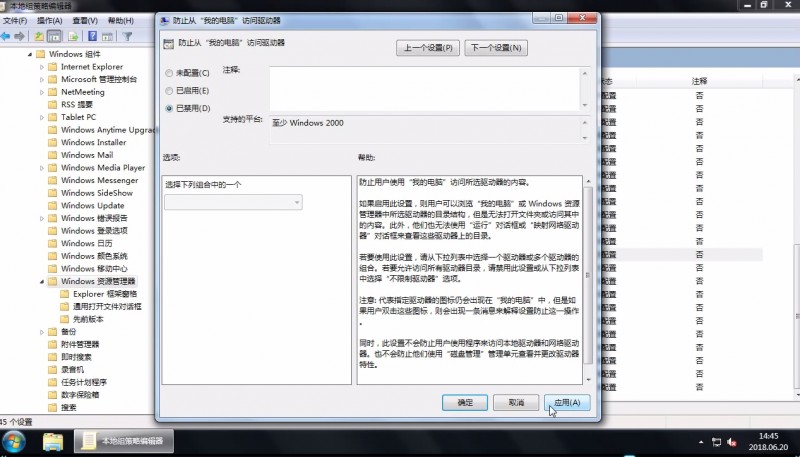Click the 先前版本 folder icon
This screenshot has height=457, width=800.
(x=64, y=319)
